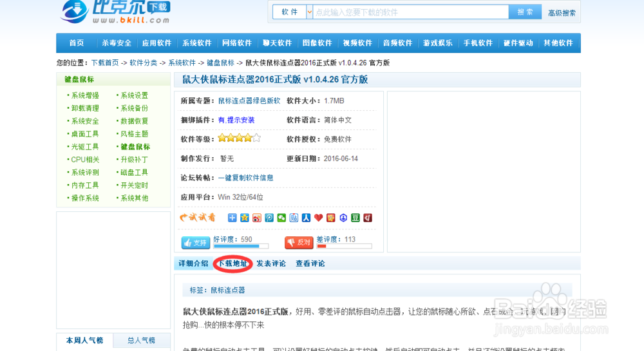Open 鼠标连点器绿色版软 topic link
The width and height of the screenshot is (644, 351).
[x=249, y=100]
